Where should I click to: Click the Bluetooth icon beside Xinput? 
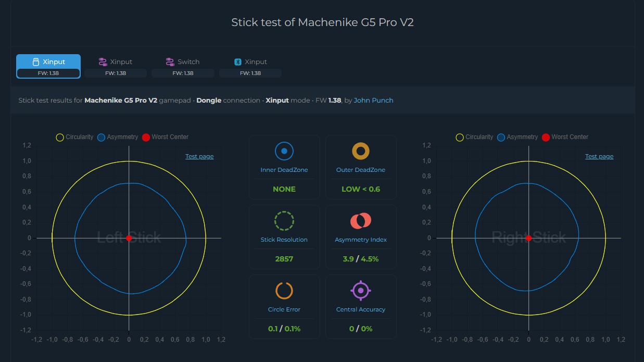click(237, 61)
